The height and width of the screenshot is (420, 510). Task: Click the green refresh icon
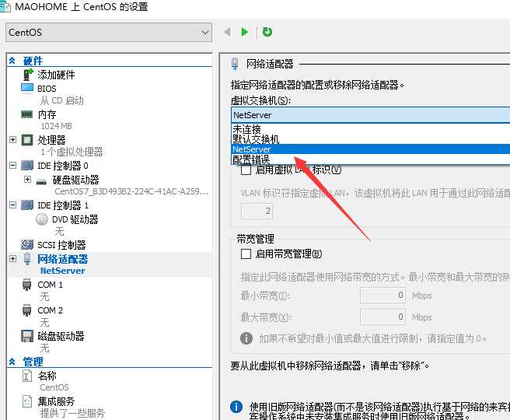pos(267,32)
